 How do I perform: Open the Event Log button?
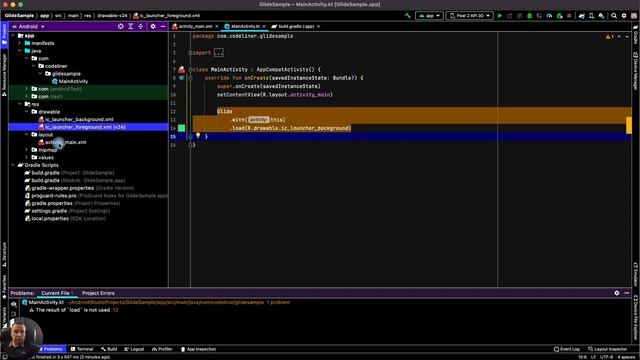567,349
